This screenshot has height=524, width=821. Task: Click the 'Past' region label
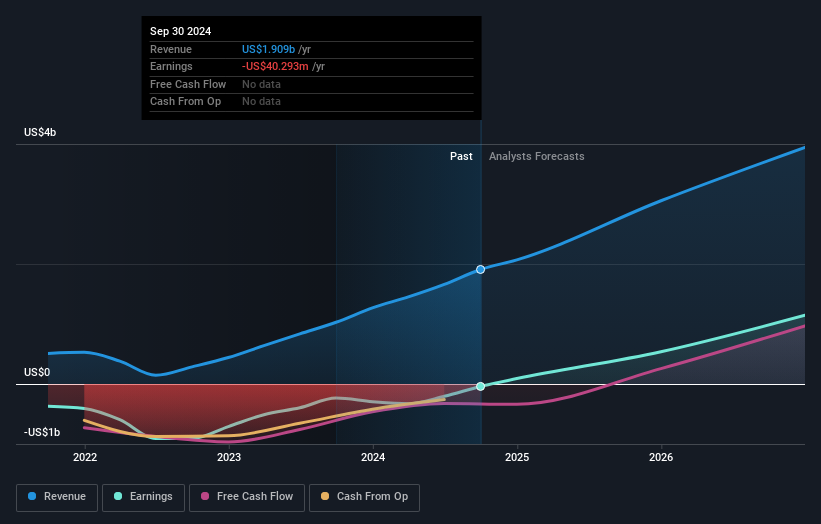(461, 156)
